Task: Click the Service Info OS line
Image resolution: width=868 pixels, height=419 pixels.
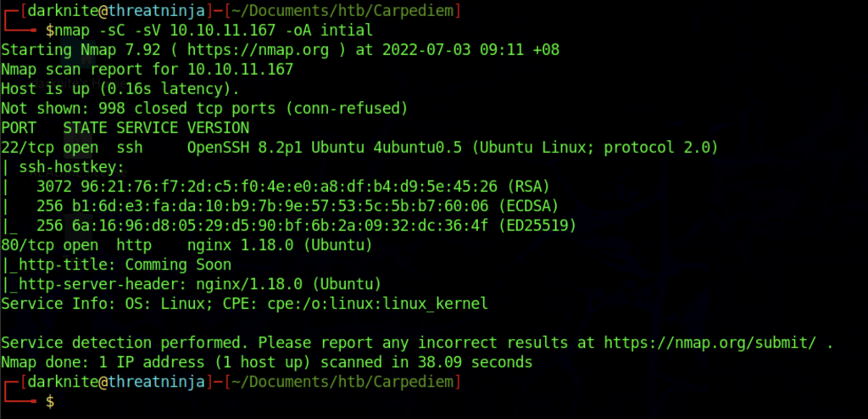Action: pyautogui.click(x=244, y=304)
